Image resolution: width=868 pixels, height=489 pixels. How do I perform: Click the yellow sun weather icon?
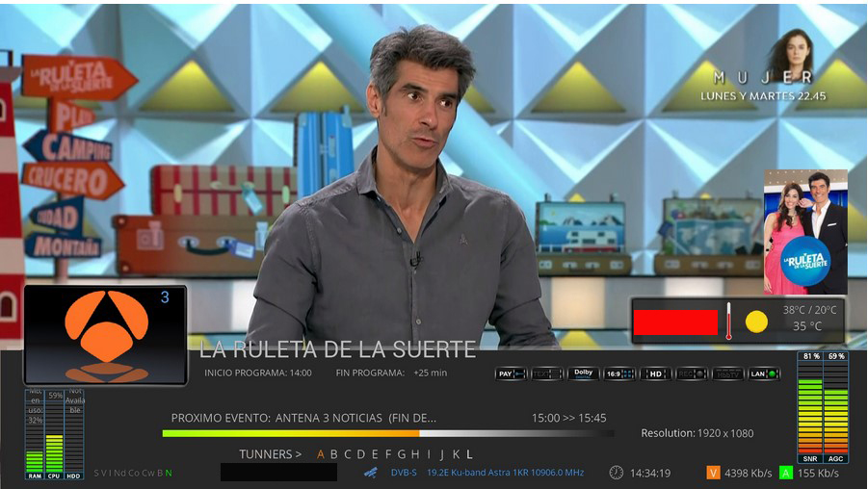756,322
